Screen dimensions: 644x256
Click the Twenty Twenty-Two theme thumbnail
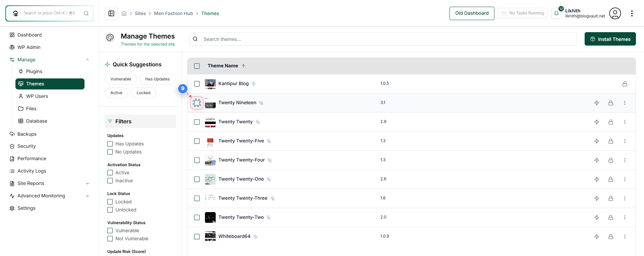210,217
